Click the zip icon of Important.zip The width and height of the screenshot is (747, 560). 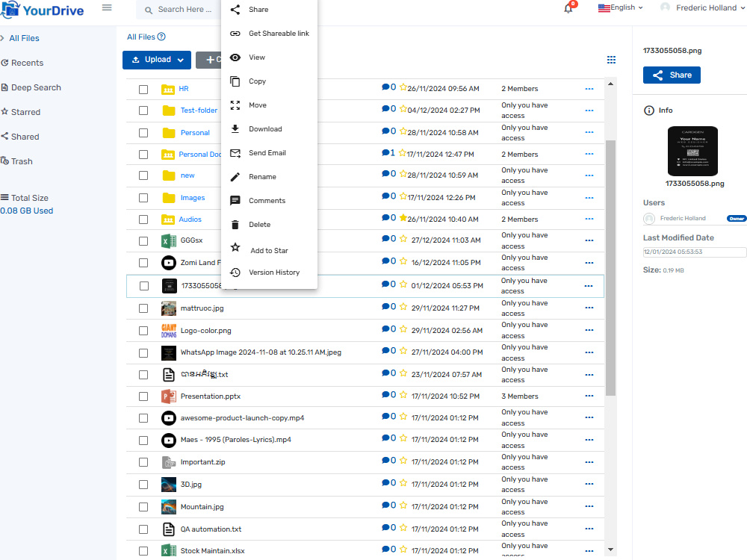[169, 462]
